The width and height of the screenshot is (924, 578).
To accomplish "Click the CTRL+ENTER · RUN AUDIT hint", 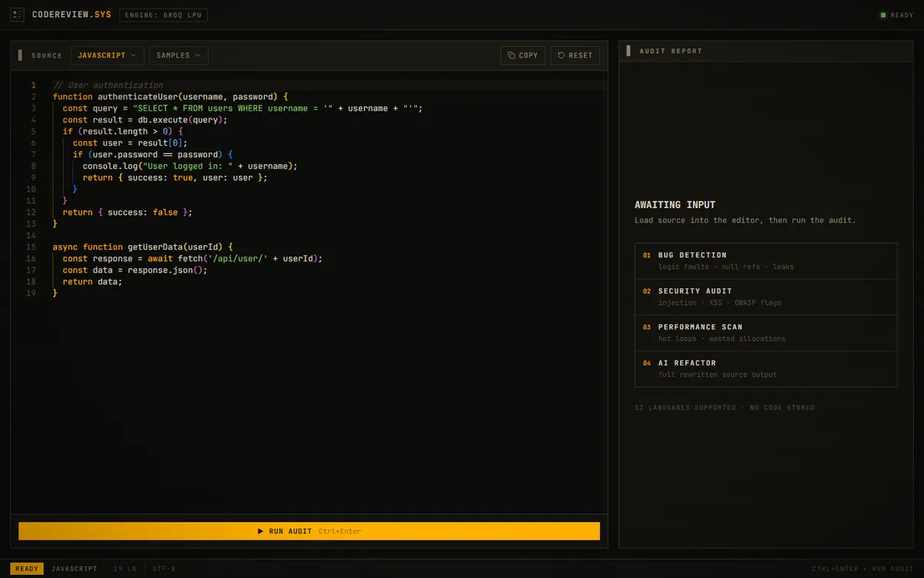I will [x=862, y=569].
